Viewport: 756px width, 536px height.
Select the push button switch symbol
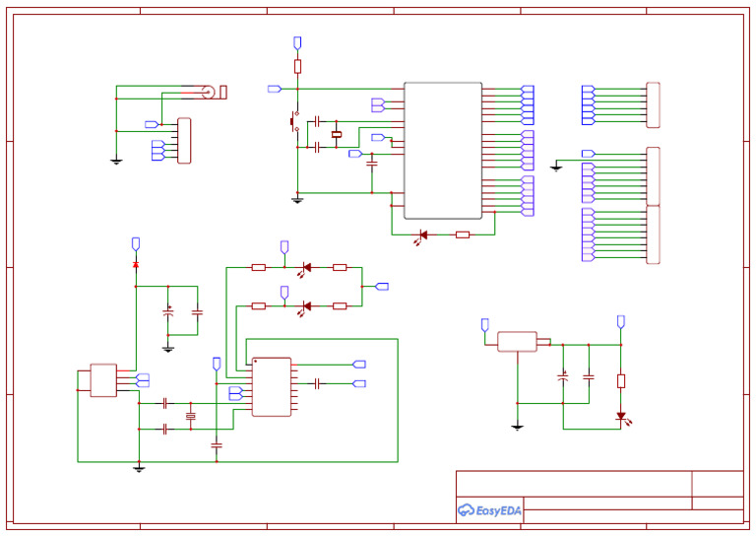click(x=294, y=121)
